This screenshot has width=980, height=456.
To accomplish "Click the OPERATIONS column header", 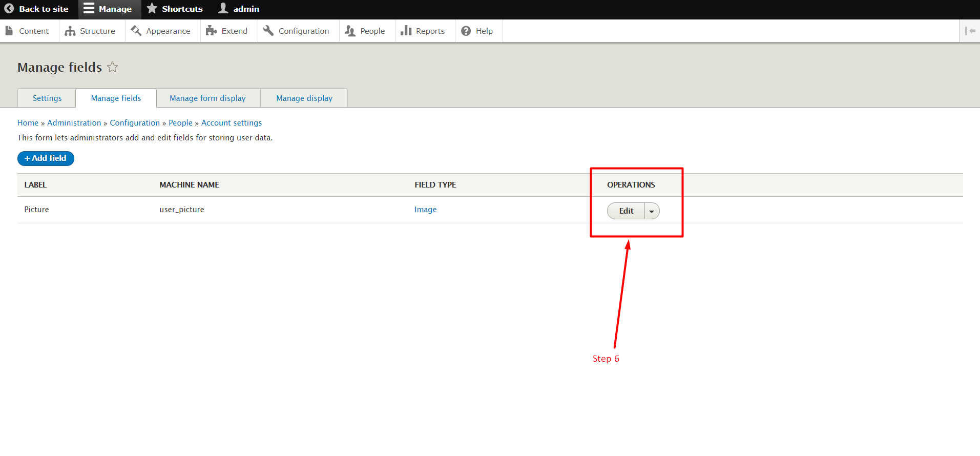I will pos(631,185).
